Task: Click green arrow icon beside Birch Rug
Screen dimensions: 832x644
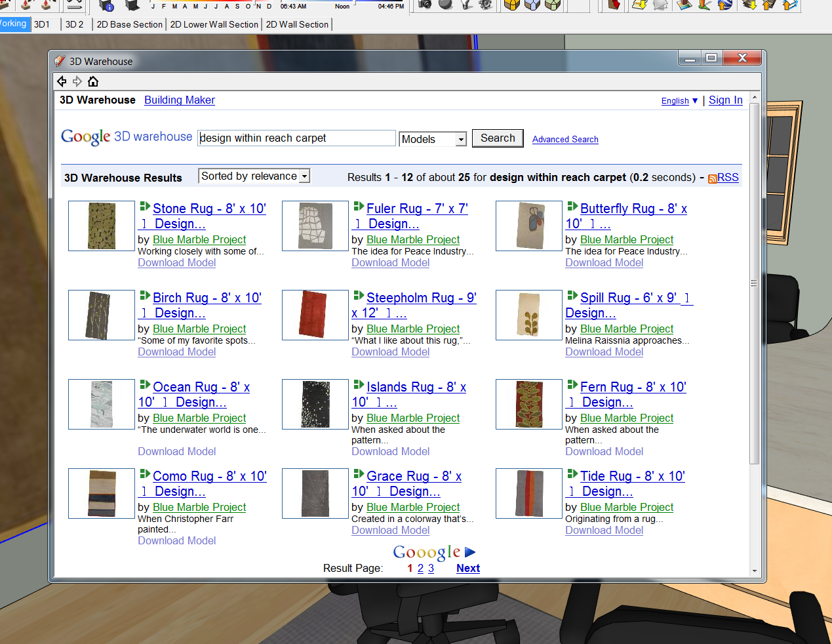Action: pyautogui.click(x=145, y=296)
